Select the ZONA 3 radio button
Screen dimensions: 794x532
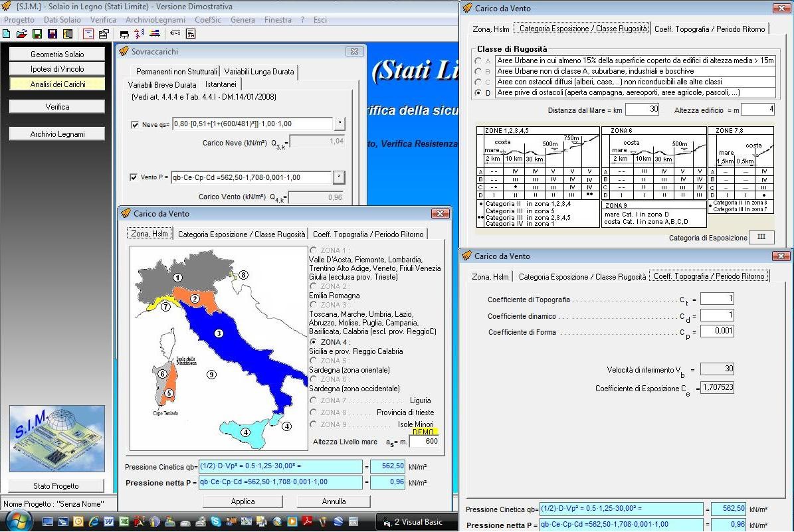(314, 305)
